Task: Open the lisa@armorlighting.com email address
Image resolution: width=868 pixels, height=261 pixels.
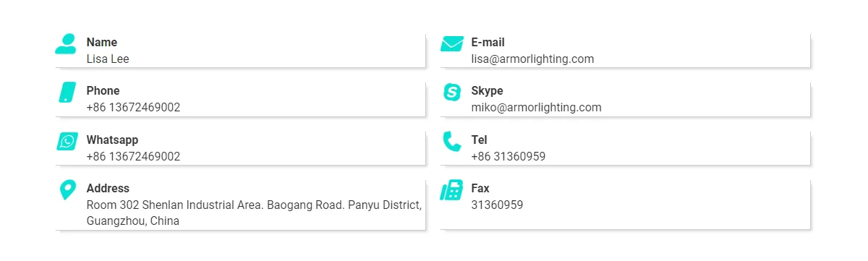Action: (x=532, y=59)
